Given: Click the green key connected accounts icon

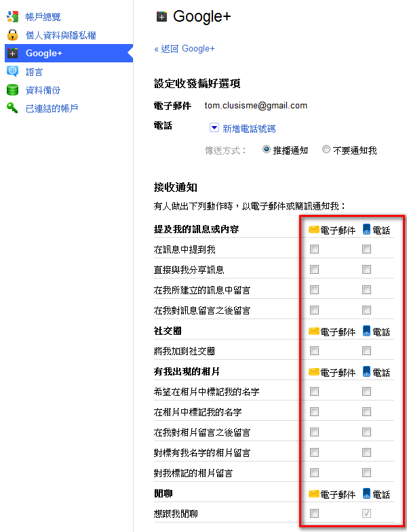Looking at the screenshot, I should pyautogui.click(x=13, y=108).
